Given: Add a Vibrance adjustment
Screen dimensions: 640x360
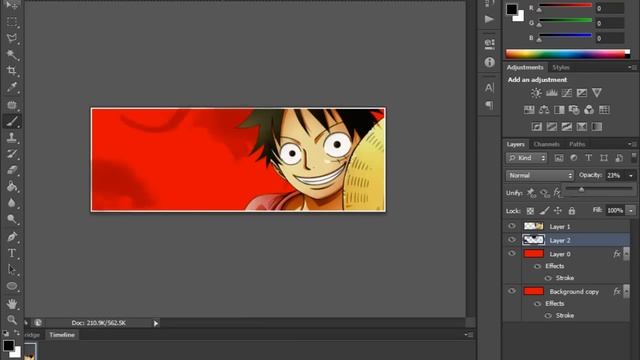Looking at the screenshot, I should point(597,93).
